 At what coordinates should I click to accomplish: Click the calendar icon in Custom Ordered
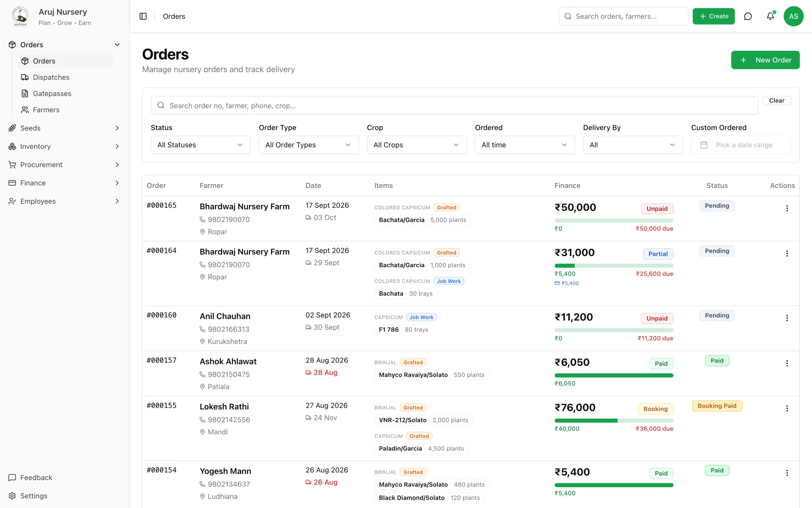pyautogui.click(x=704, y=145)
